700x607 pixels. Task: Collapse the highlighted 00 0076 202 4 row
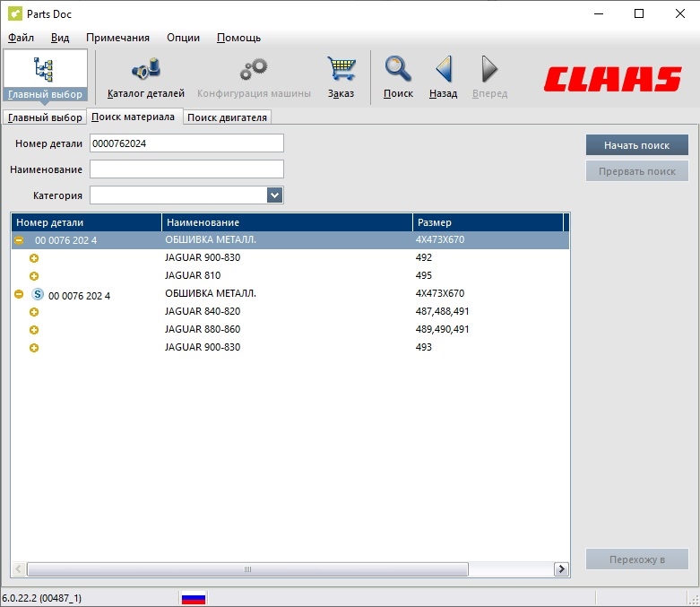pos(19,240)
